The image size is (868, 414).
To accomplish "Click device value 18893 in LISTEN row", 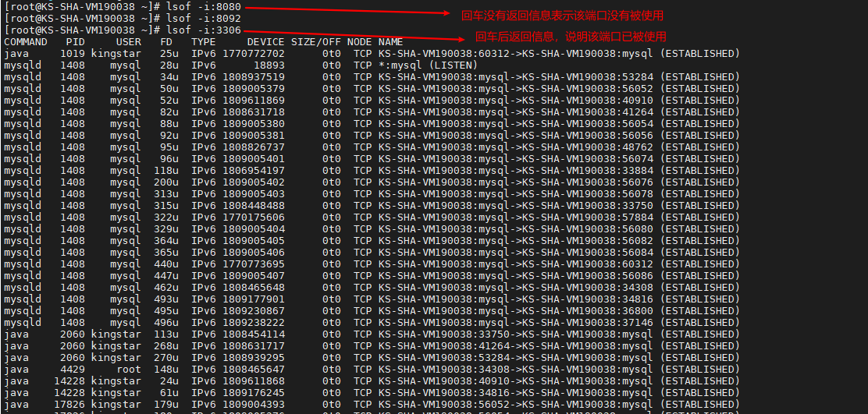I will tap(269, 65).
